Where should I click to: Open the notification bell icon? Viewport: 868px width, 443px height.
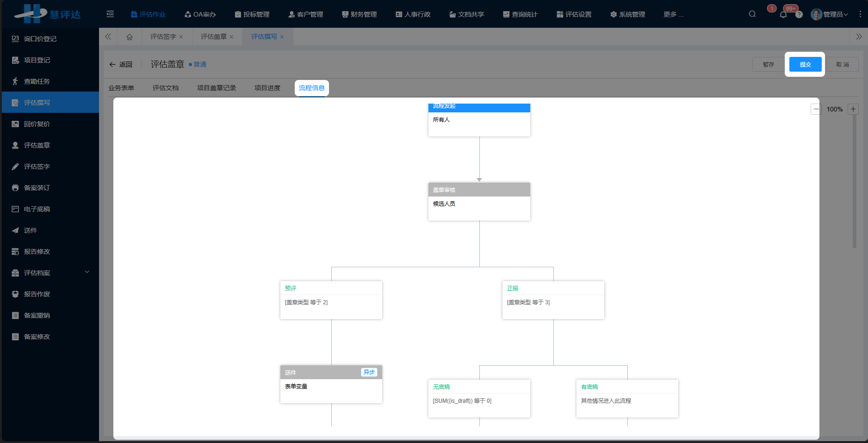click(x=783, y=14)
